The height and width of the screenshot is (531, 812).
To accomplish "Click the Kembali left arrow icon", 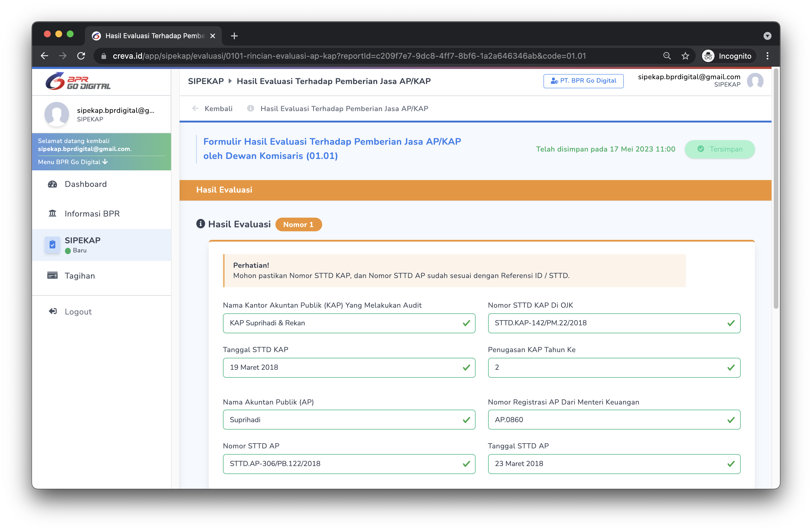I will click(x=196, y=108).
